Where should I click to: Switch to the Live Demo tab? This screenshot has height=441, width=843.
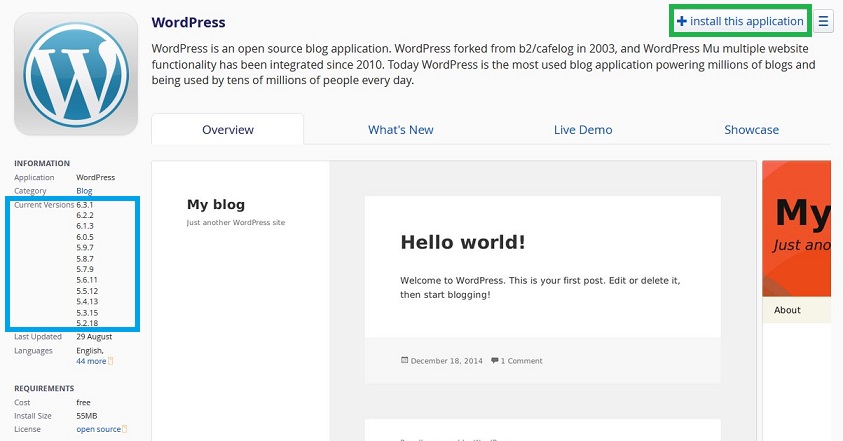(583, 130)
